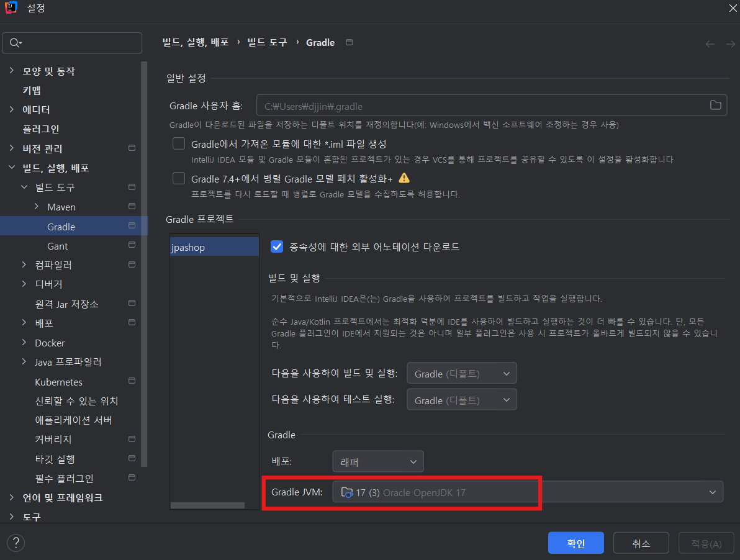740x560 pixels.
Task: Click the project-scope icon on Maven row
Action: point(132,206)
